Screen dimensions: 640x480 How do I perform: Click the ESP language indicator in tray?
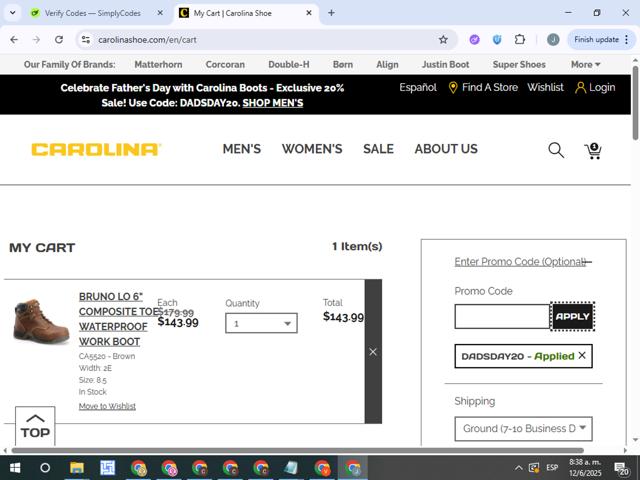pos(552,468)
